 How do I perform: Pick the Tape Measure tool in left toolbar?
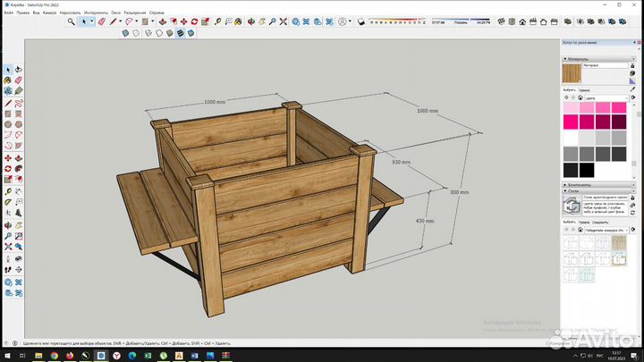click(x=8, y=190)
